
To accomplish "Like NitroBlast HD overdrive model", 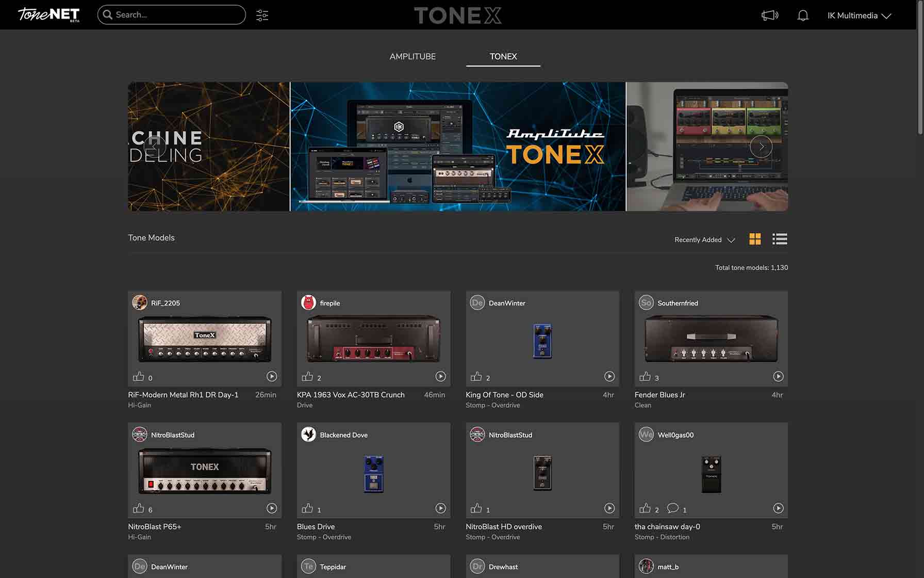I will click(476, 508).
